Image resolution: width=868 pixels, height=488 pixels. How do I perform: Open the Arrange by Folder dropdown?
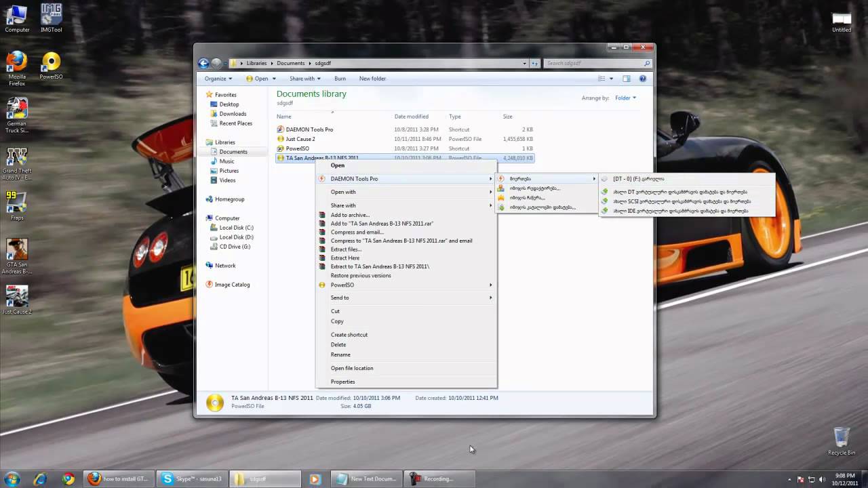[x=625, y=98]
